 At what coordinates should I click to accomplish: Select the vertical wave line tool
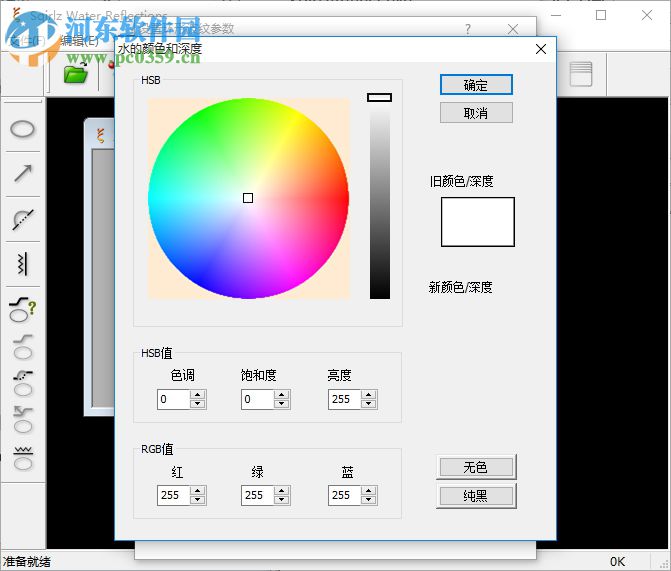pos(22,264)
